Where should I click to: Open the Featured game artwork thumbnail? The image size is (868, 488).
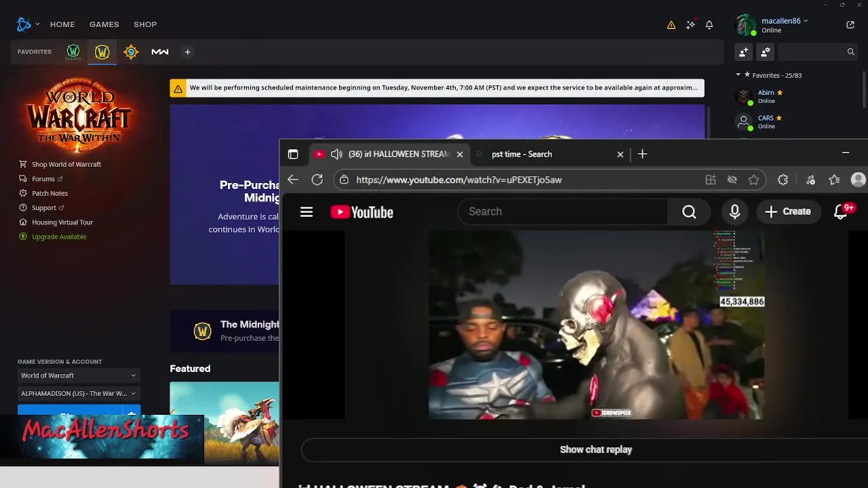[224, 422]
